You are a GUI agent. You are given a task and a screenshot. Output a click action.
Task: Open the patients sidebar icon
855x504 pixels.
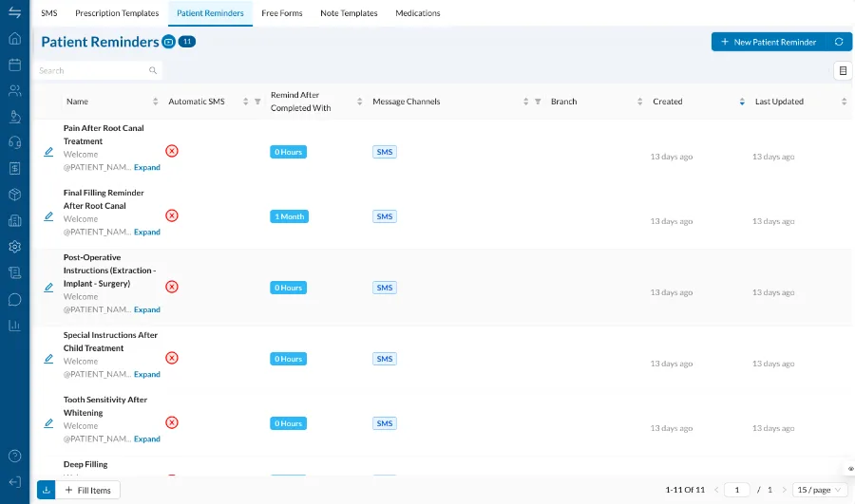14,90
